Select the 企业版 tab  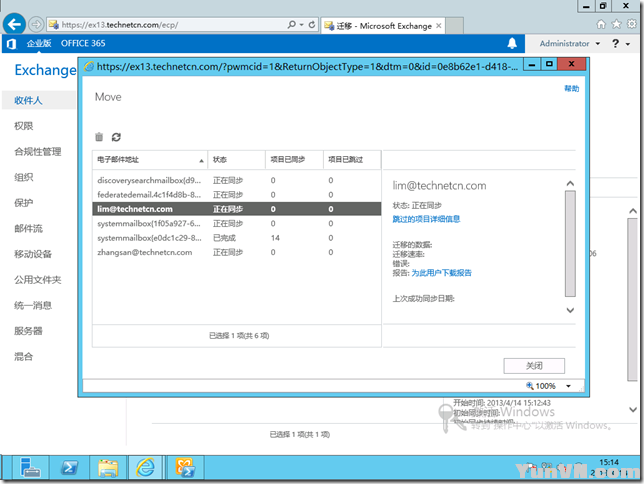[39, 43]
